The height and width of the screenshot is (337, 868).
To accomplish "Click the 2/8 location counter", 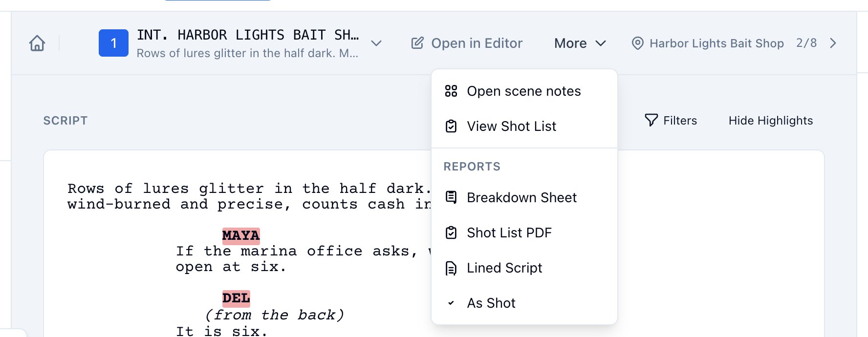I will [806, 43].
